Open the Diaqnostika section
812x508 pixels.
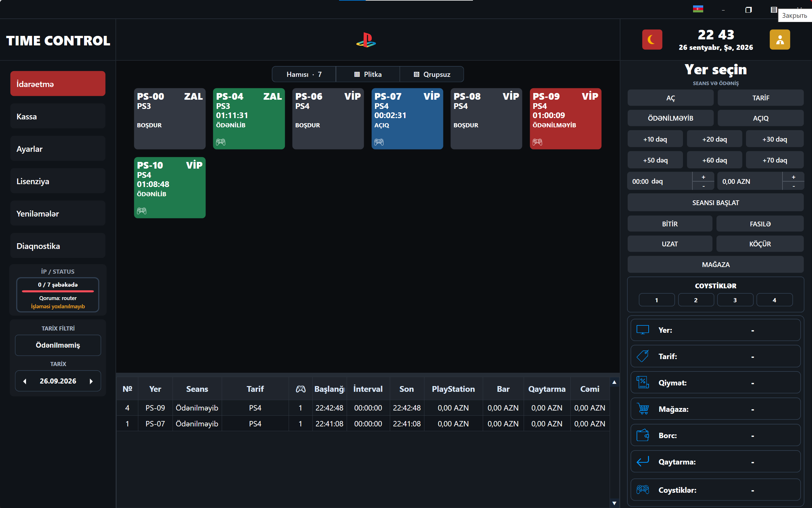pos(58,246)
